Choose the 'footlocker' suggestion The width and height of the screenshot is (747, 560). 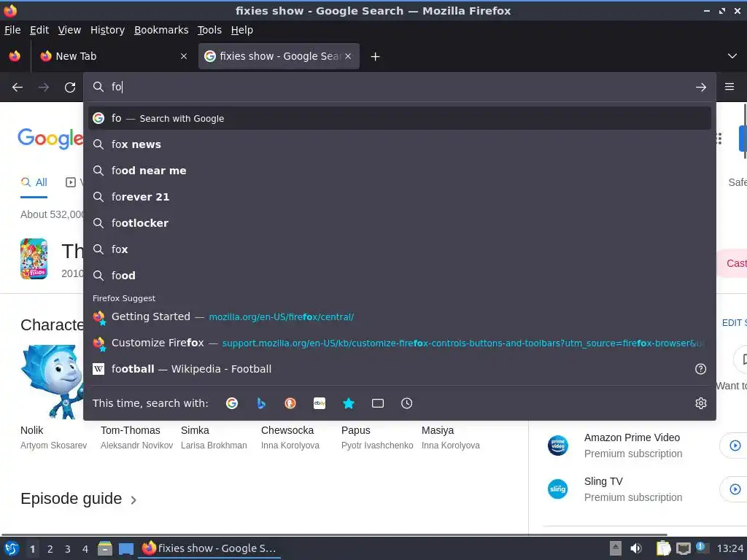[400, 223]
